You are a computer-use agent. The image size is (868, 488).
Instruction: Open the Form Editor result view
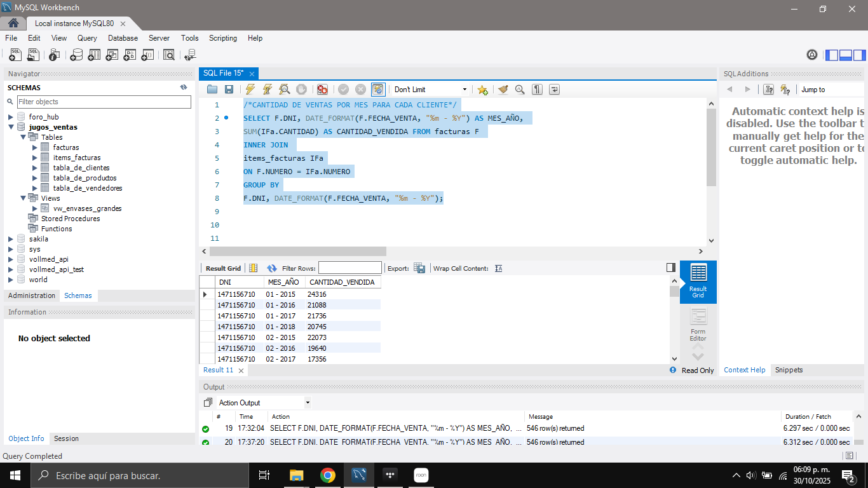point(698,325)
